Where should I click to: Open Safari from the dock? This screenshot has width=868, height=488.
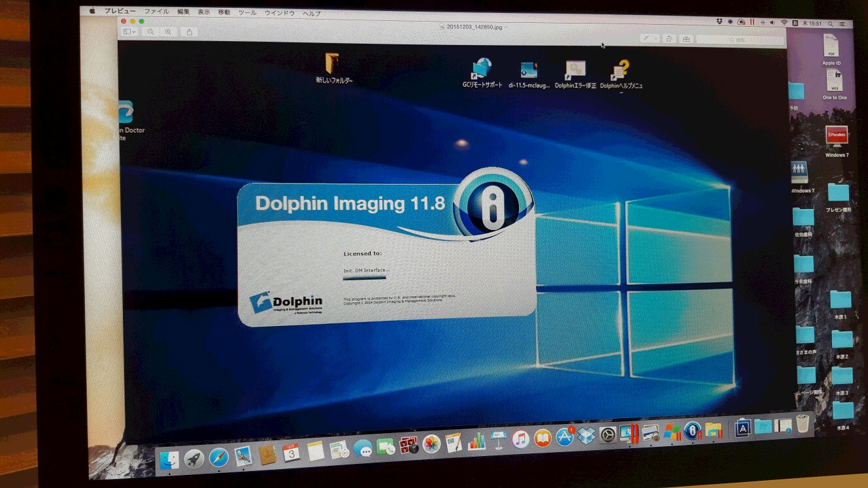218,457
